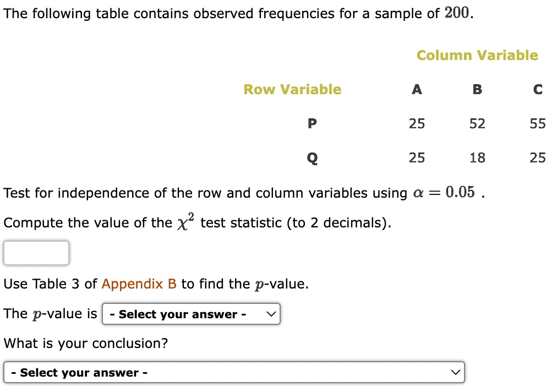Click column header B
557x392 pixels.
tap(477, 89)
